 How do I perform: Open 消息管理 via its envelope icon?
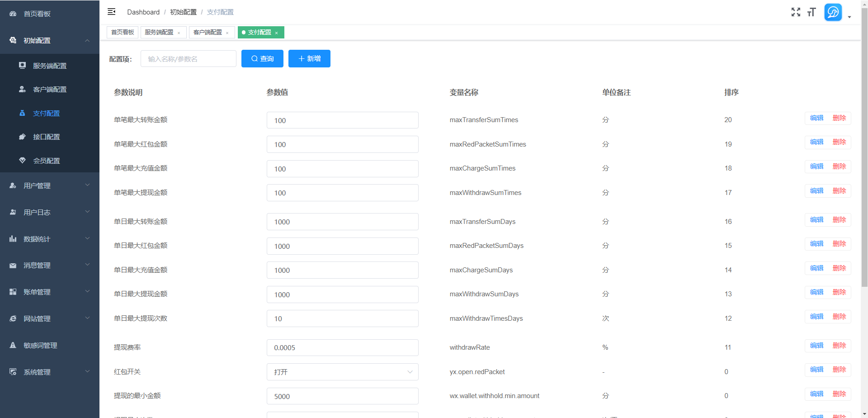12,265
